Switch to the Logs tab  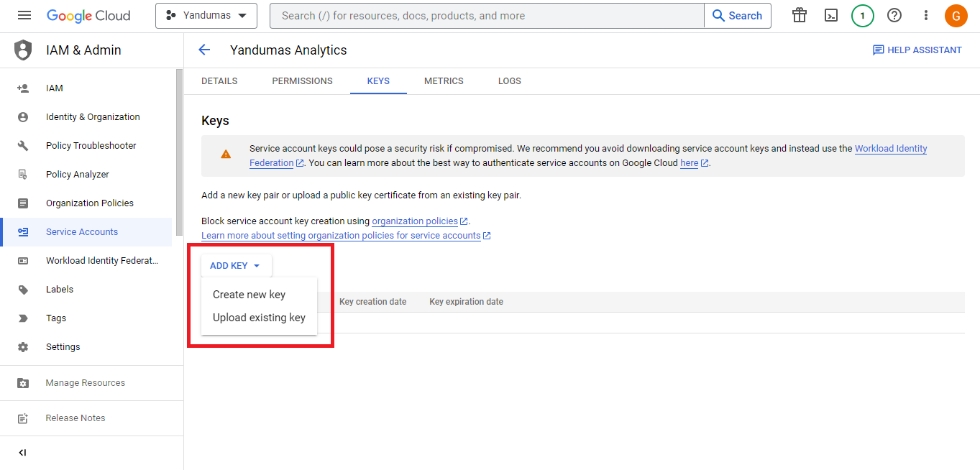[x=510, y=81]
